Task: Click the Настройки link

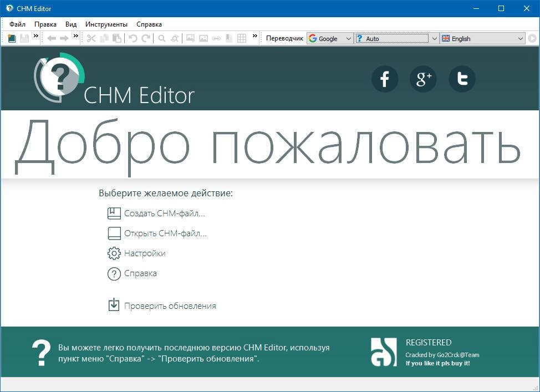Action: click(x=145, y=253)
